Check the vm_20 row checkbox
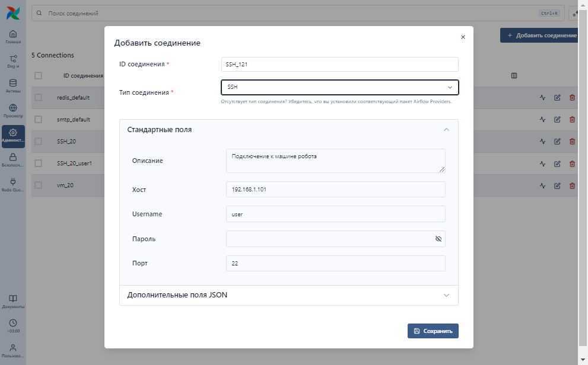Image resolution: width=588 pixels, height=365 pixels. click(x=38, y=185)
